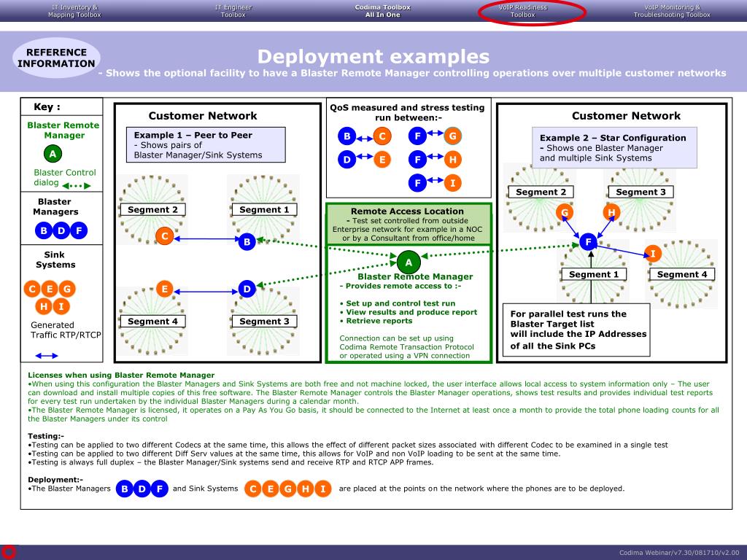This screenshot has width=747, height=560.
Task: Select the Codima Toolbox All In One tab
Action: (382, 11)
